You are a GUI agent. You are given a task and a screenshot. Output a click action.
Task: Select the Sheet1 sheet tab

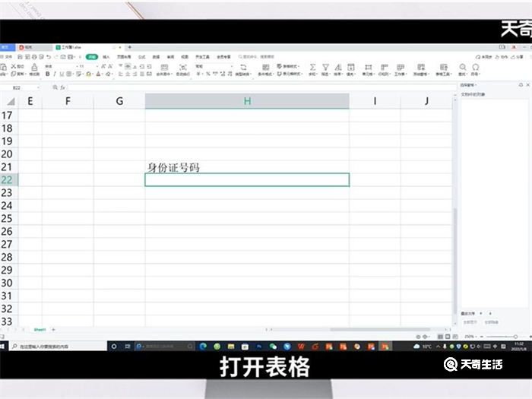40,330
